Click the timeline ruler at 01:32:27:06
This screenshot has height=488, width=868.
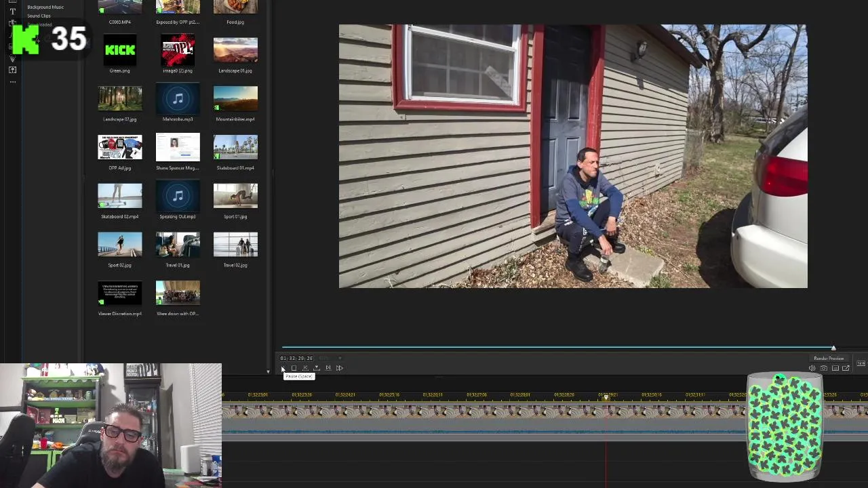[477, 394]
